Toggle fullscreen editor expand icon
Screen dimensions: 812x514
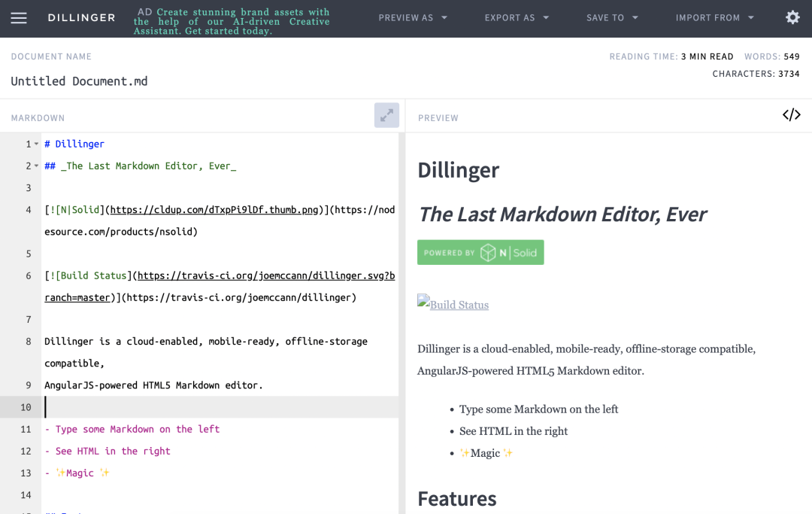(386, 115)
